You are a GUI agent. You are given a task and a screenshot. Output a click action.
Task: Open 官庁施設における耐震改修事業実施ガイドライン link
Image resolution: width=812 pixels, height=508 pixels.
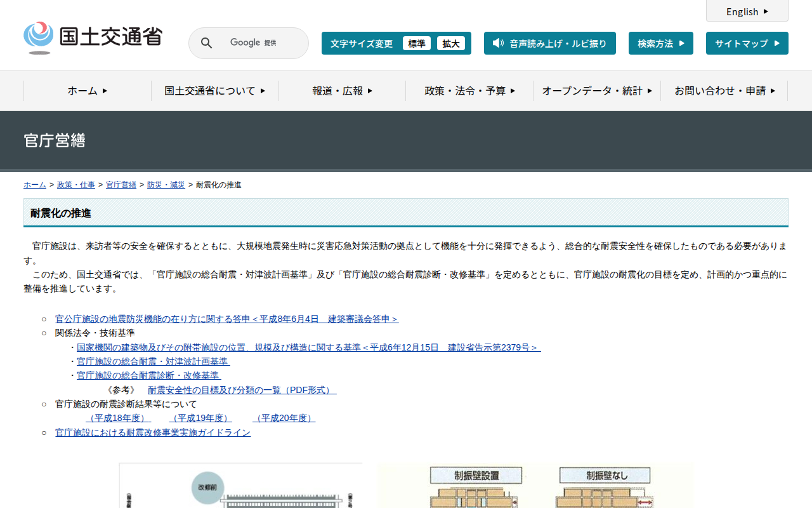click(153, 432)
